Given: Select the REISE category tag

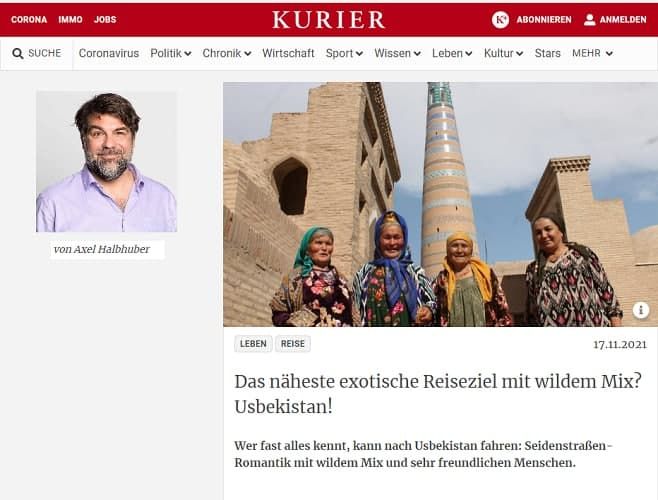Looking at the screenshot, I should (292, 344).
